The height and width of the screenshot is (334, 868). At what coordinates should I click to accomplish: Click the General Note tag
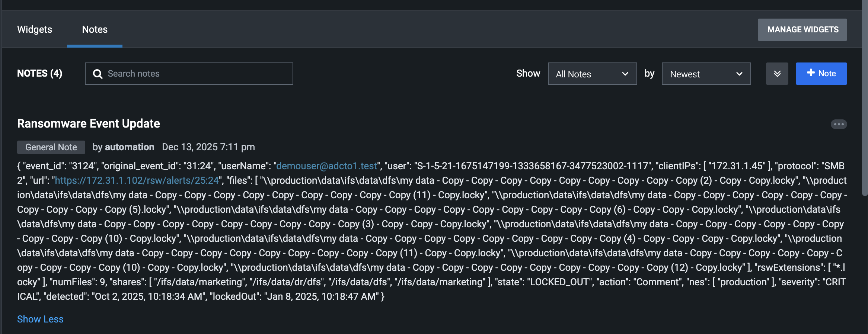(51, 147)
